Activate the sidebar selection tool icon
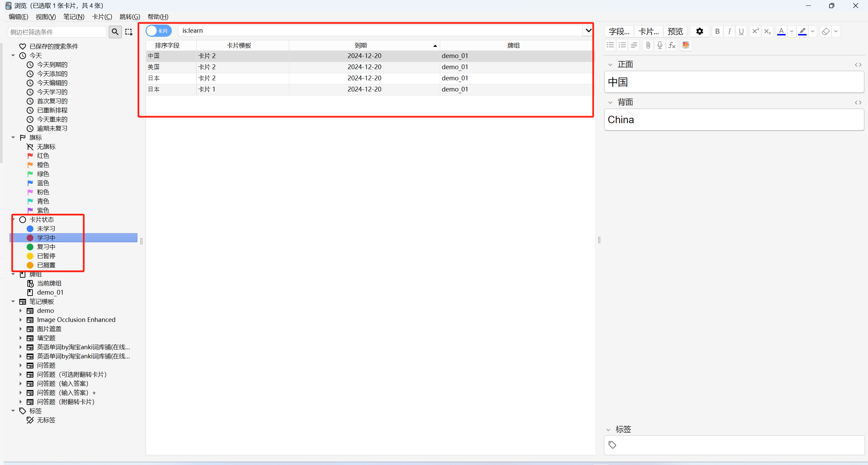 click(129, 32)
